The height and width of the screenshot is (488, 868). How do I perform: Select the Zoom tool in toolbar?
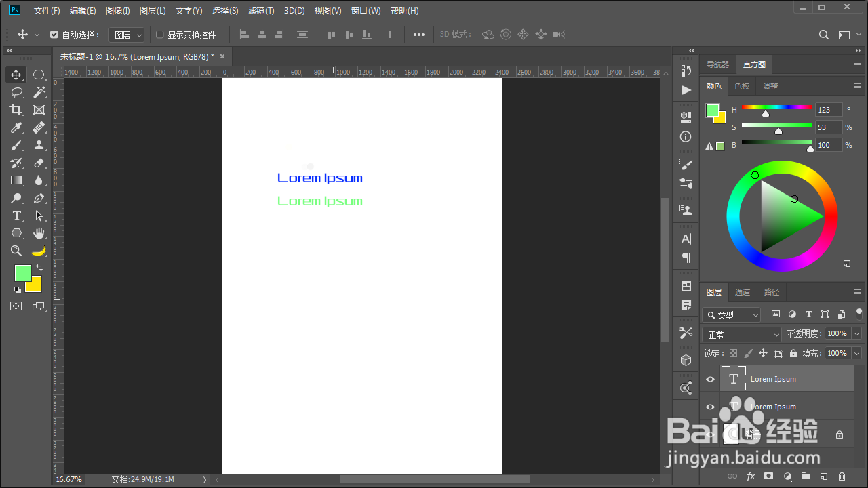point(16,251)
